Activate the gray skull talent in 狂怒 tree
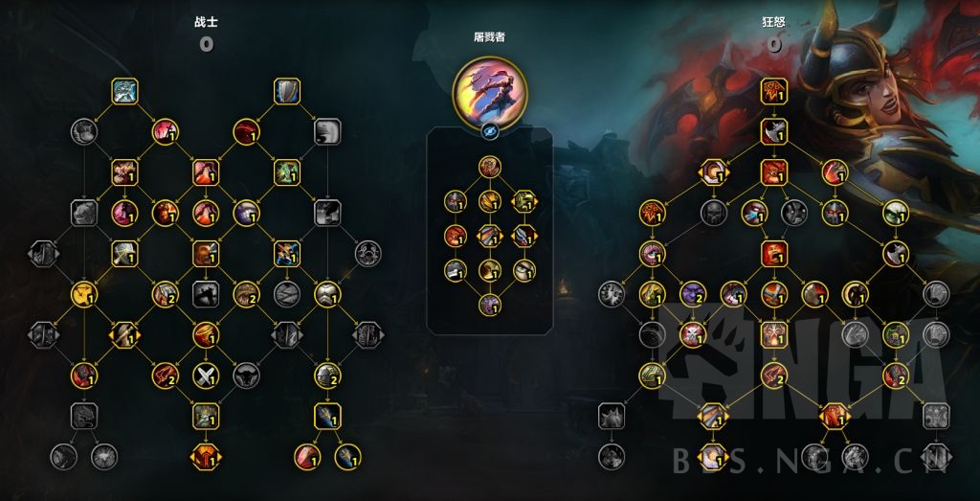980x501 pixels. click(713, 214)
